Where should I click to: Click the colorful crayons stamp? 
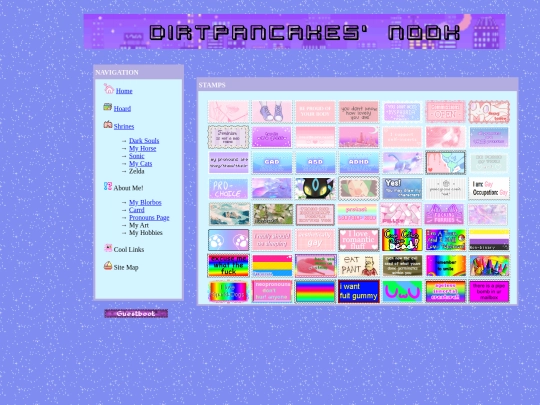click(x=489, y=266)
